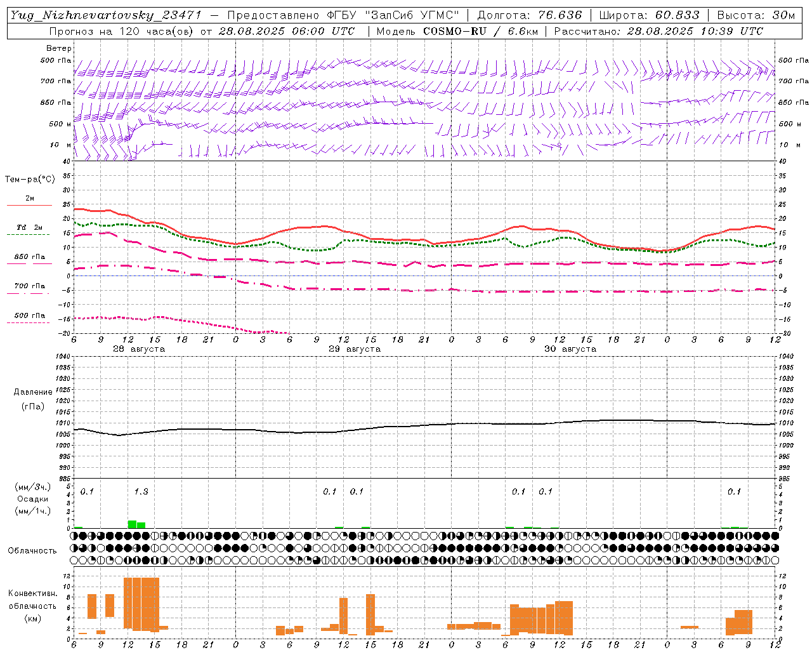
Task: Click the station title Yug_Nizhnevartovsky_23471
Action: click(x=106, y=15)
